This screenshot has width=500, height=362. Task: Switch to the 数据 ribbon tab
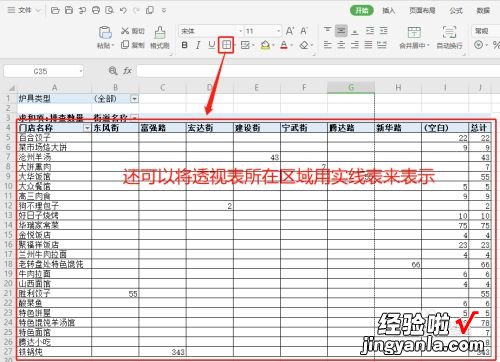pyautogui.click(x=483, y=11)
